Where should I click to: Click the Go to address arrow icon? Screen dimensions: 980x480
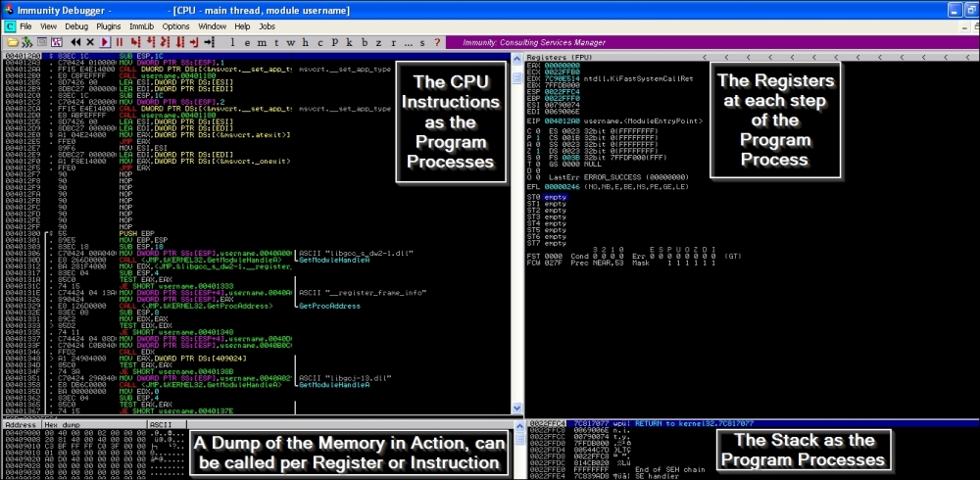point(210,42)
